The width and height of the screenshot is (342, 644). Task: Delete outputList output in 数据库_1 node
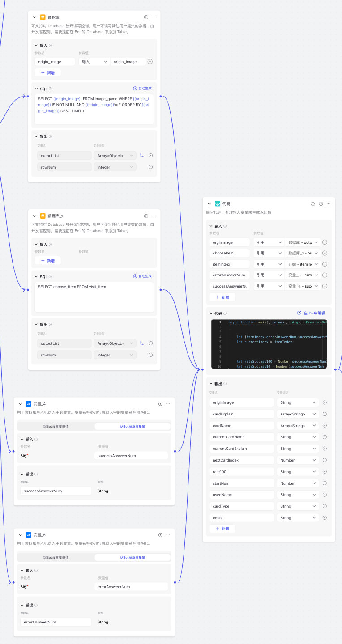point(150,343)
